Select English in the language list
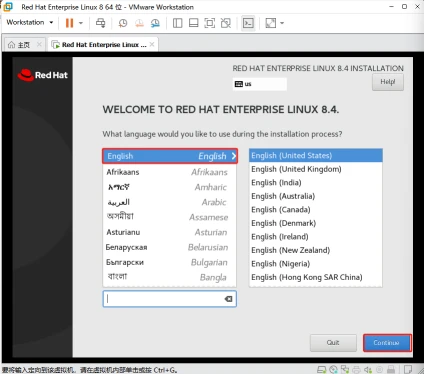 pyautogui.click(x=170, y=156)
